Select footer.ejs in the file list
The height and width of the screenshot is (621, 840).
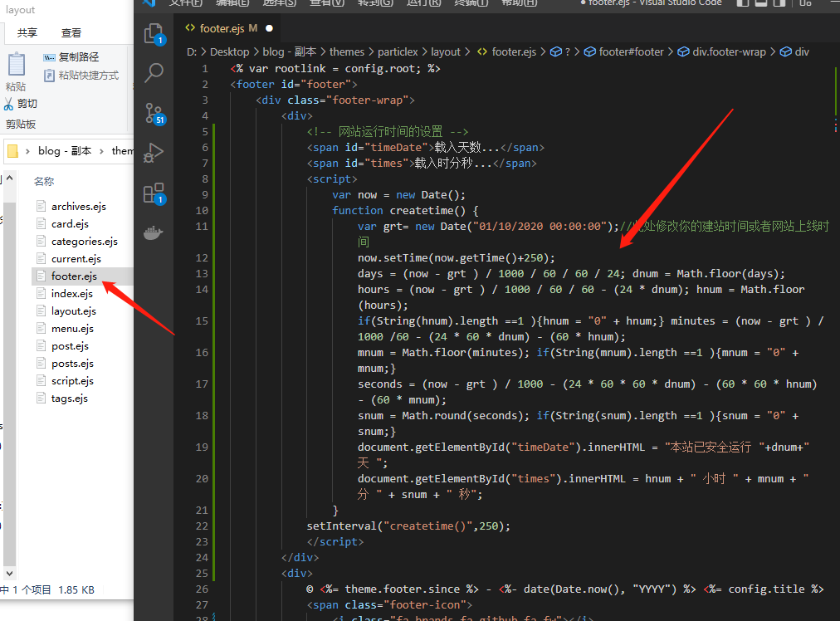click(74, 276)
